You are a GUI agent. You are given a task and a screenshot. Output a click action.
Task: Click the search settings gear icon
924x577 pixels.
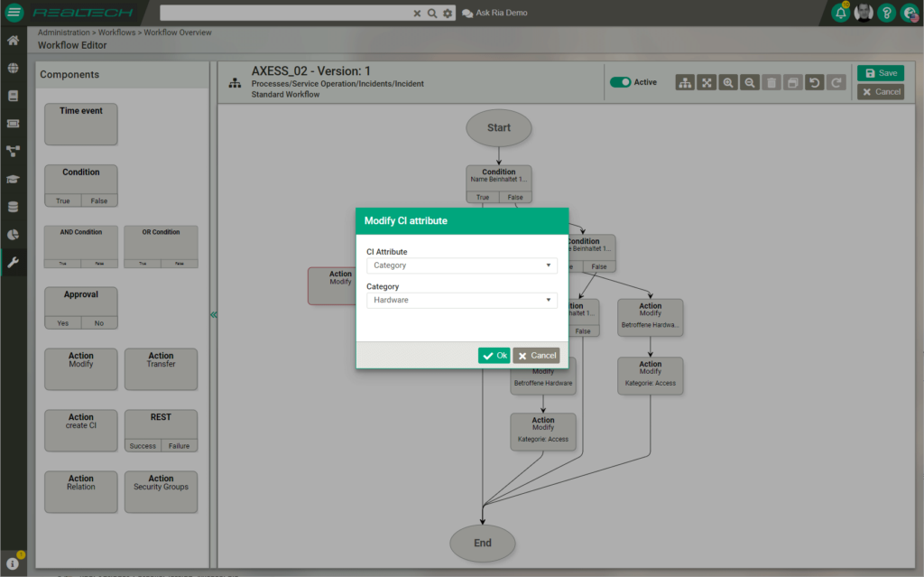coord(447,14)
